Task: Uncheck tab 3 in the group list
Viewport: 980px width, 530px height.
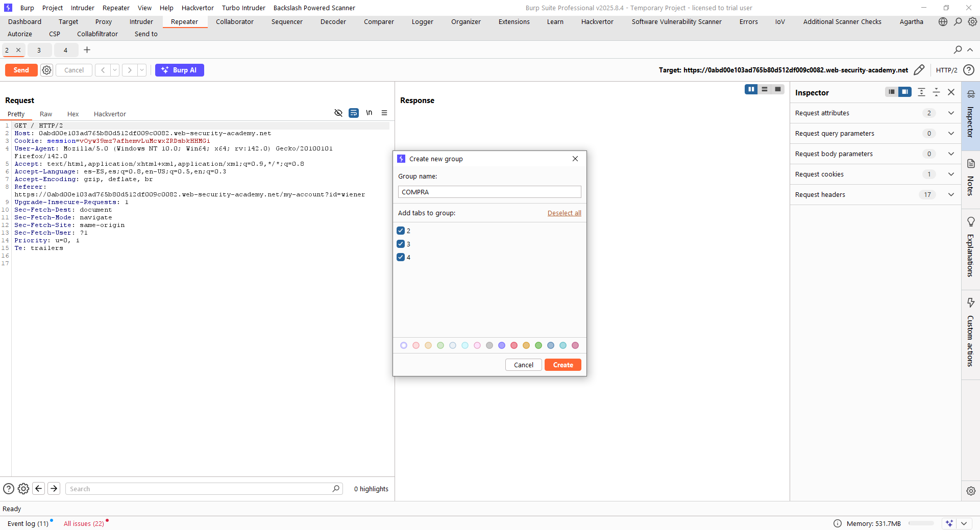Action: pos(401,244)
